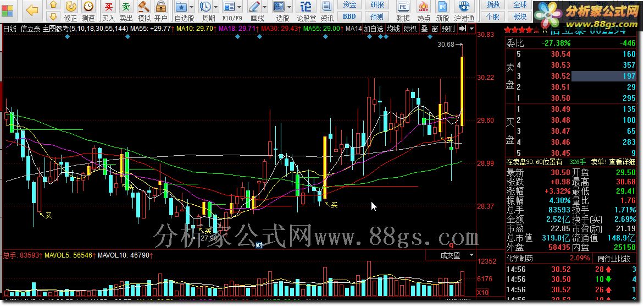The width and height of the screenshot is (644, 306).
Task: Open the 买入 buy order icon
Action: tap(108, 11)
